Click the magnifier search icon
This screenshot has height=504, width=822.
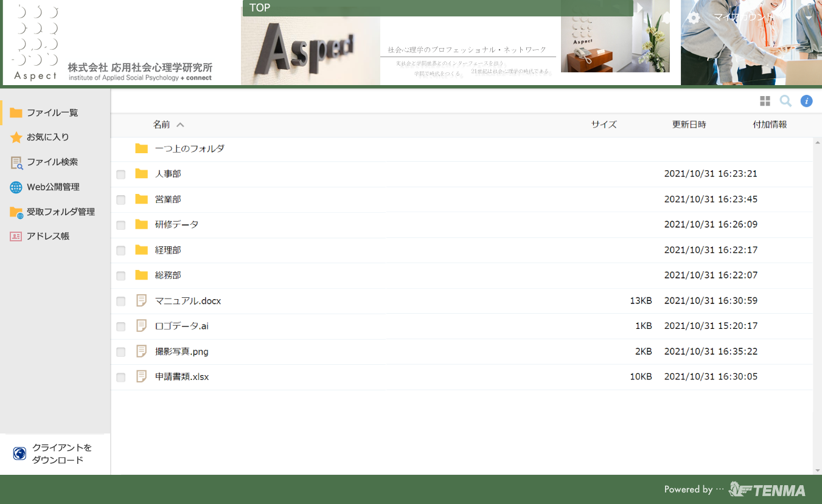click(785, 101)
